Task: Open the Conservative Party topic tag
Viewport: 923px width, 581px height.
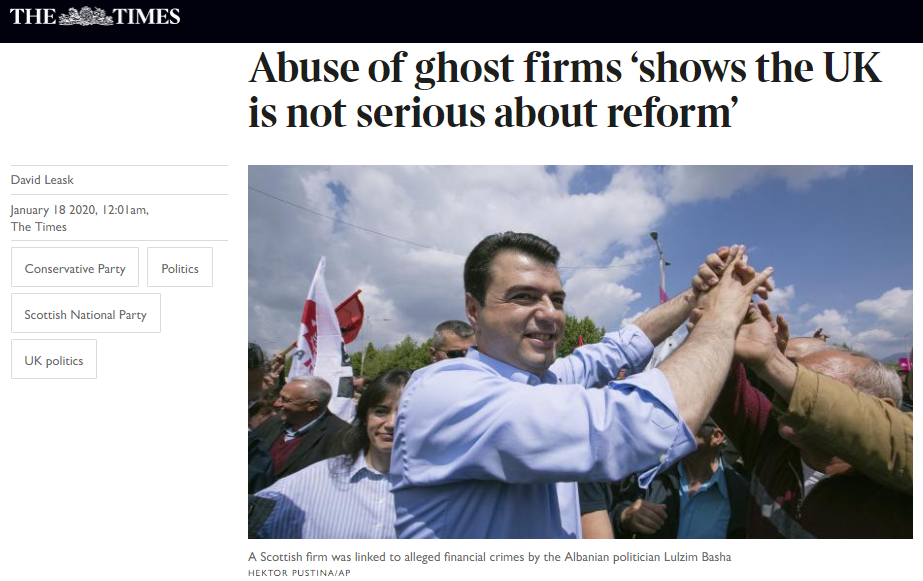Action: pos(75,268)
